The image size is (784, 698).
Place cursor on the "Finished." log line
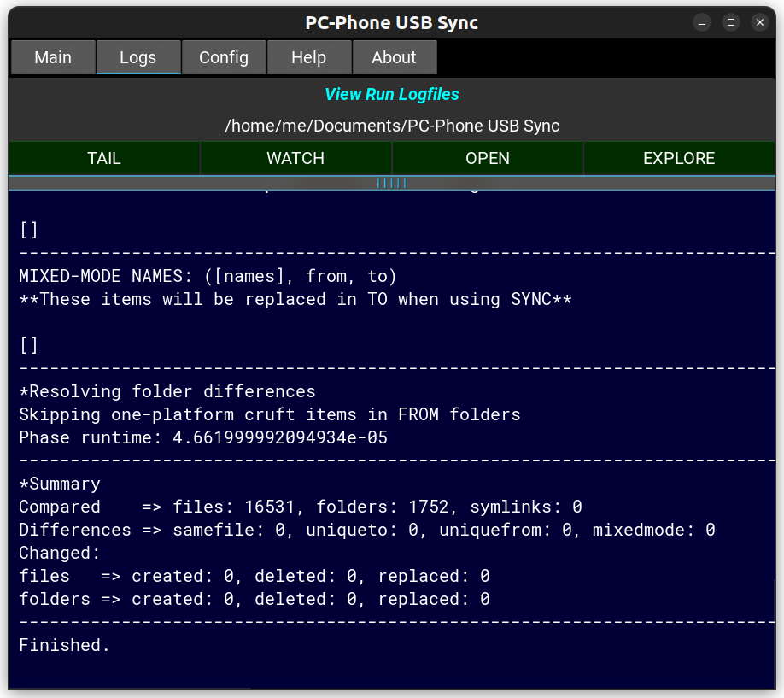65,645
